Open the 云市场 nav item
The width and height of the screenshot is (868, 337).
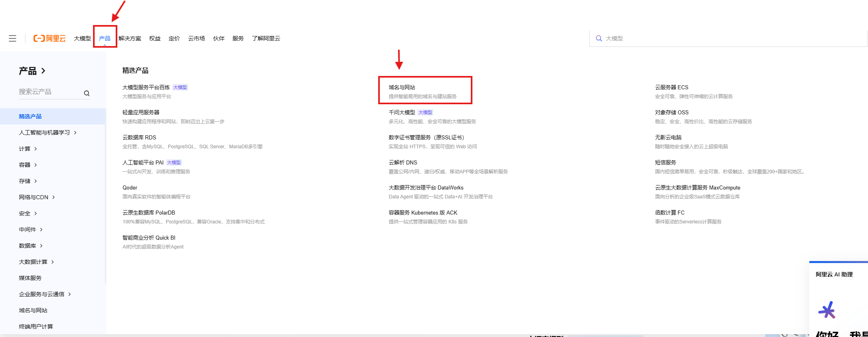[197, 38]
